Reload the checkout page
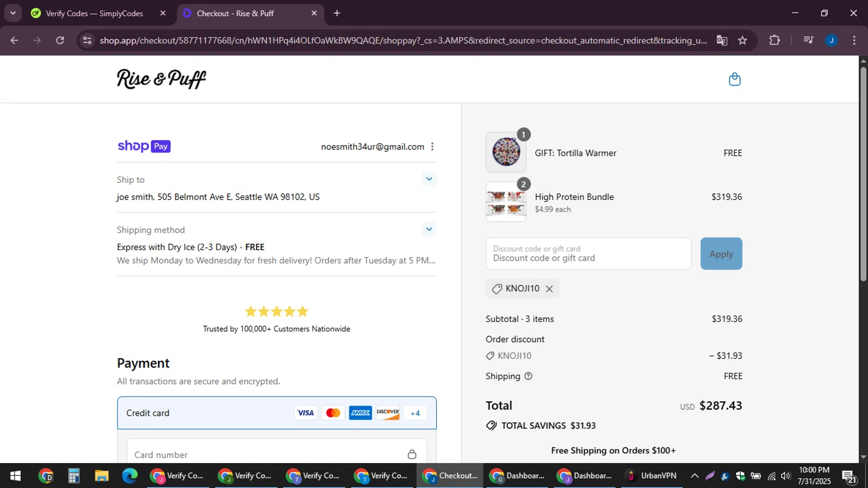868x488 pixels. pos(60,41)
